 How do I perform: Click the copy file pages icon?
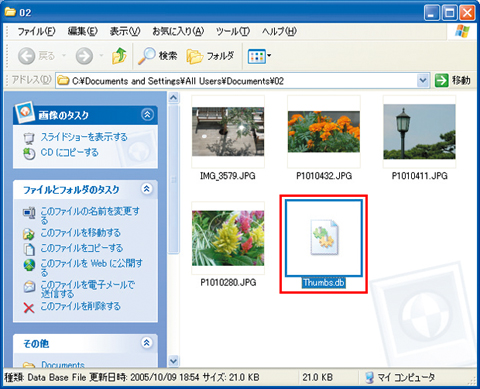click(x=29, y=249)
